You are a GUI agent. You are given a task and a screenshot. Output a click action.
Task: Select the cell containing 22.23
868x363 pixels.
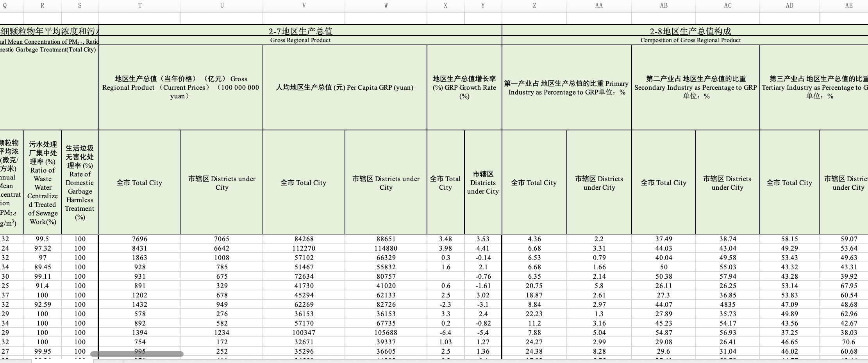click(x=534, y=314)
